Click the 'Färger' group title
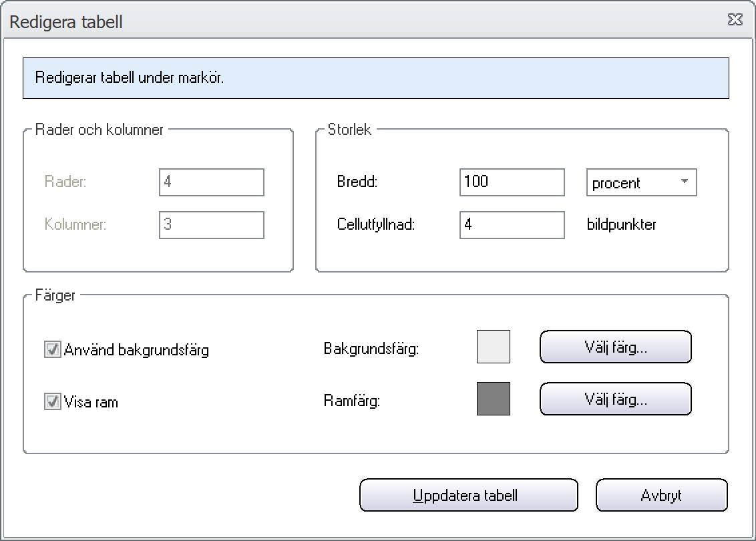Screen dimensions: 756x541 tap(55, 295)
